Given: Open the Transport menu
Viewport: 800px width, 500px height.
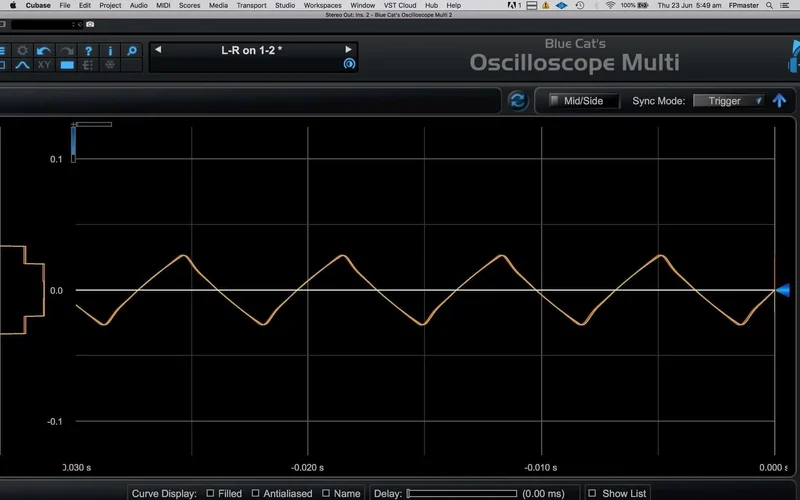Looking at the screenshot, I should (x=251, y=5).
